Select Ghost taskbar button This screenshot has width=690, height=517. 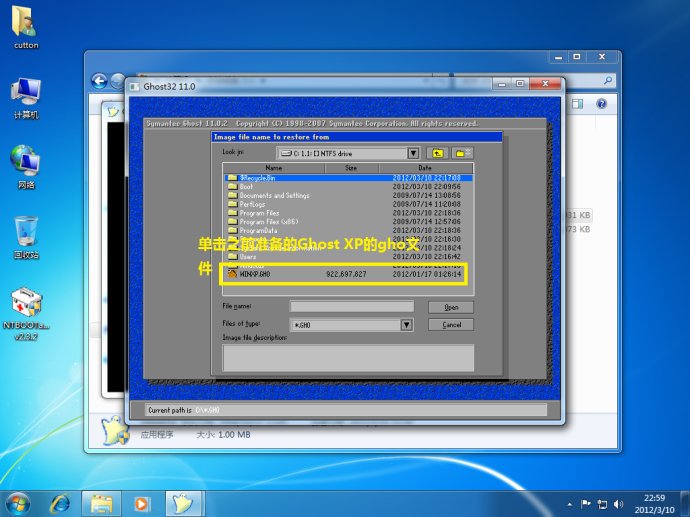[x=184, y=503]
